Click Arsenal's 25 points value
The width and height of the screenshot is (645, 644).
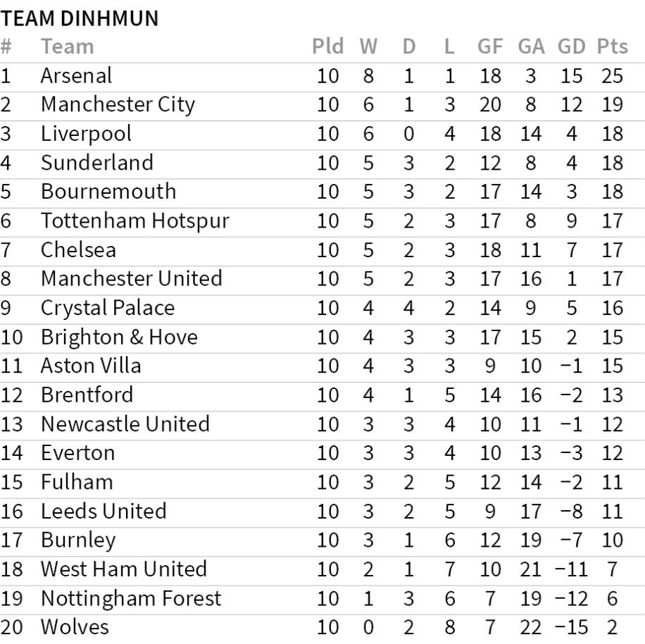click(612, 75)
